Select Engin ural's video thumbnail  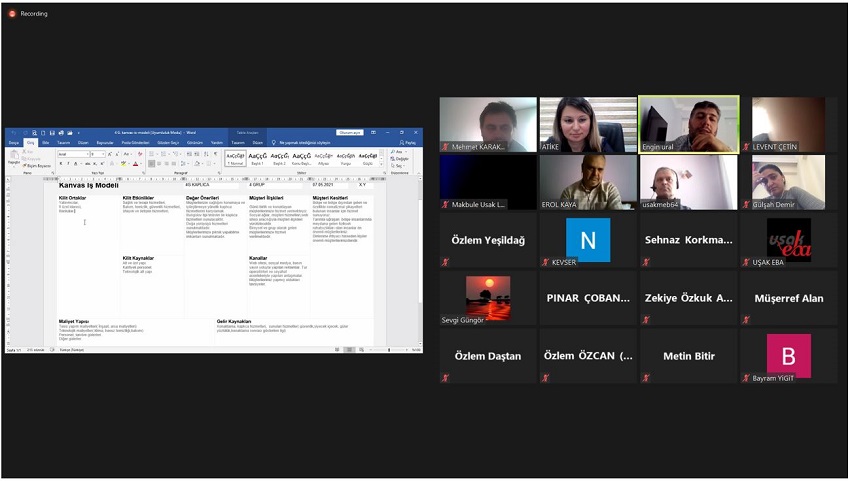688,125
